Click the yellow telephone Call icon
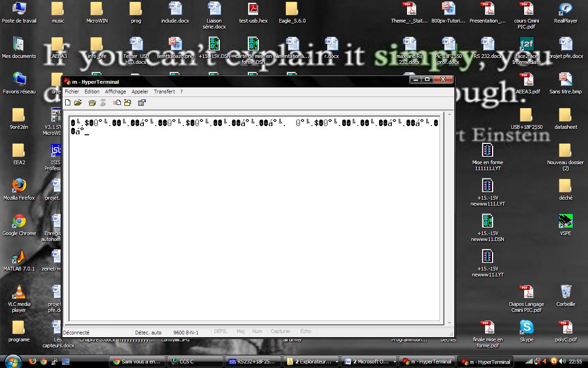 tap(92, 103)
